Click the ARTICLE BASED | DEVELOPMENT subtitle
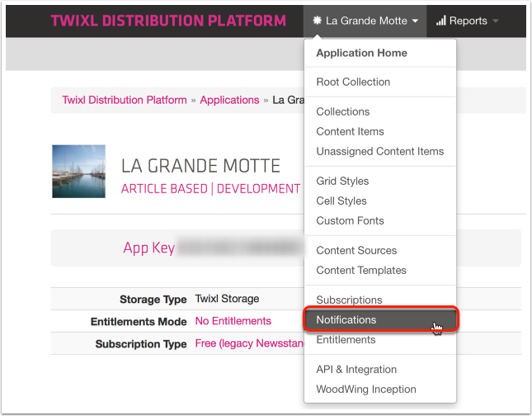This screenshot has width=532, height=416. pyautogui.click(x=210, y=188)
